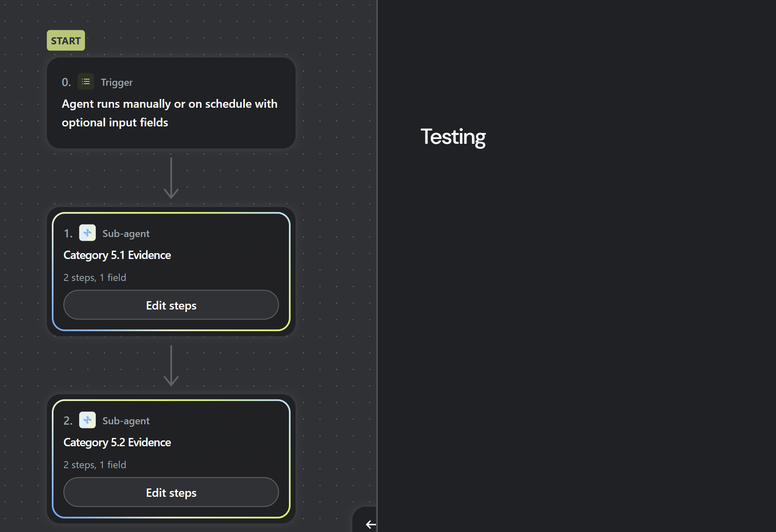Click the step number "0." on the Trigger node

[x=66, y=82]
